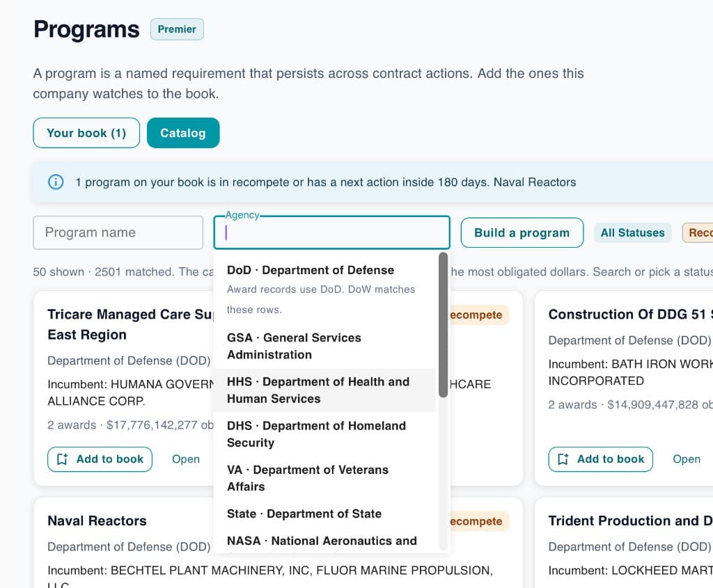Click the Programs page heading
713x588 pixels.
click(x=86, y=29)
